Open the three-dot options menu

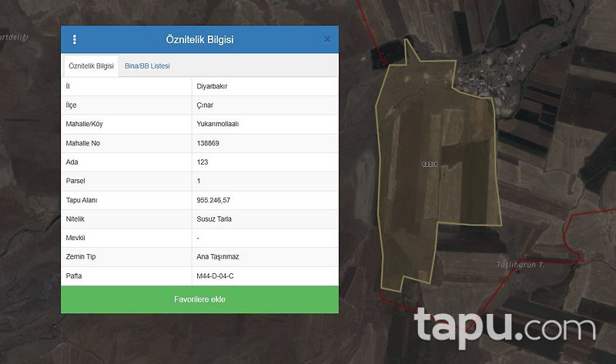75,39
